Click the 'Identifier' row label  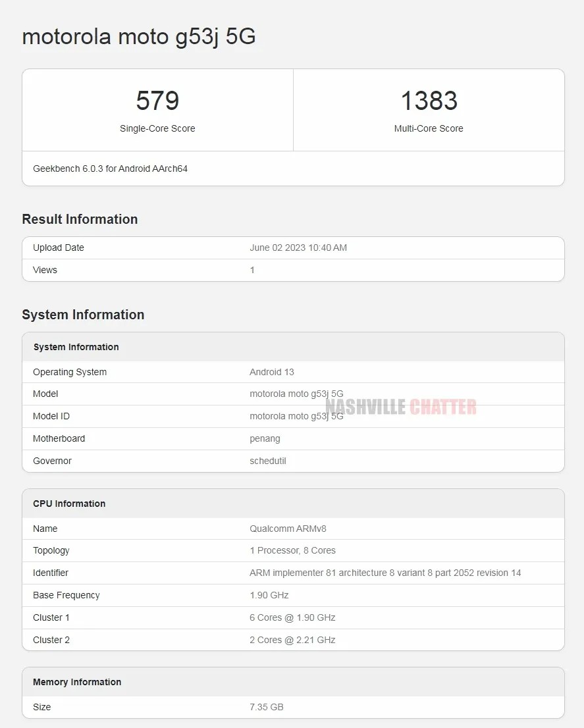[51, 573]
